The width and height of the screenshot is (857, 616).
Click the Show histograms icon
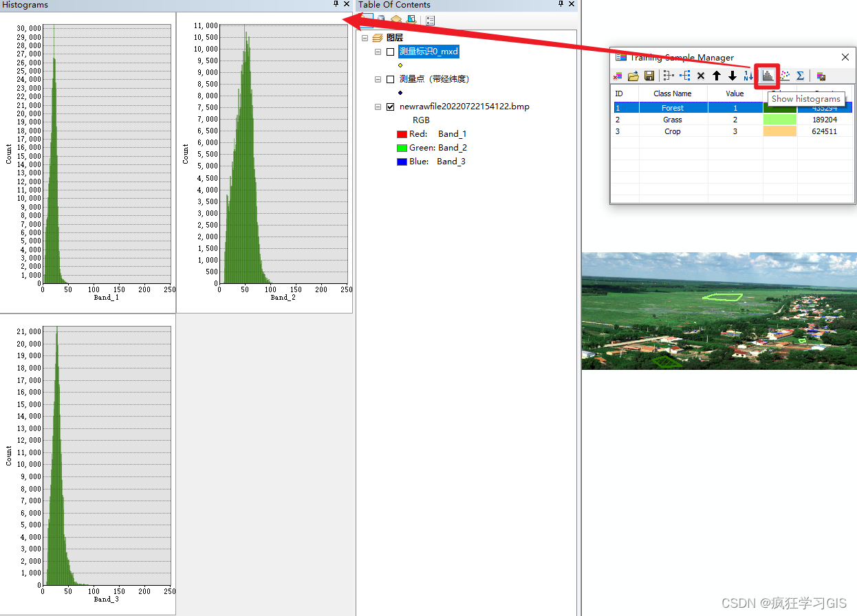coord(767,76)
